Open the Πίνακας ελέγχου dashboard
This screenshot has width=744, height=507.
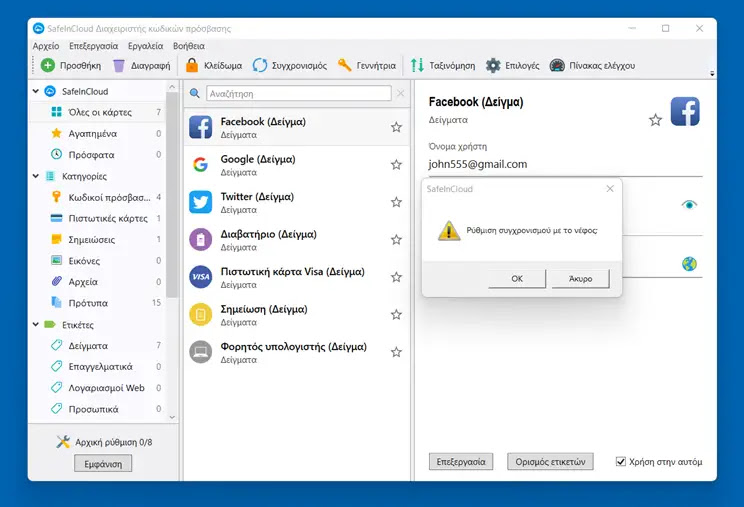click(x=592, y=65)
